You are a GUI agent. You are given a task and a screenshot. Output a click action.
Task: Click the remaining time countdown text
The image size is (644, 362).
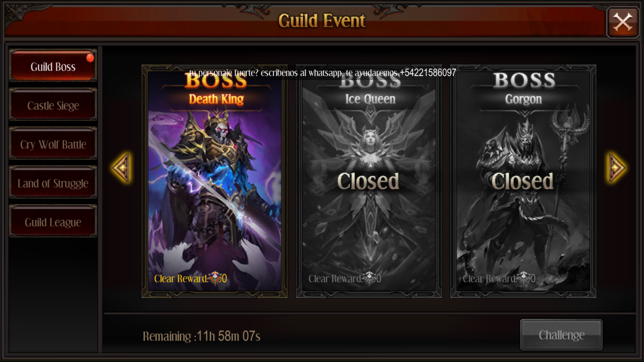click(202, 336)
